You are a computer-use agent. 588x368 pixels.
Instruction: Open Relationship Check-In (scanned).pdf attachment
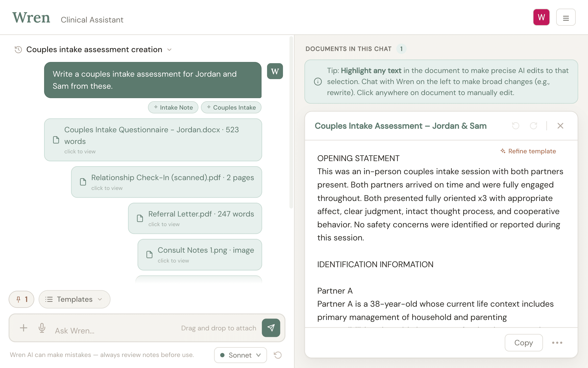tap(166, 182)
